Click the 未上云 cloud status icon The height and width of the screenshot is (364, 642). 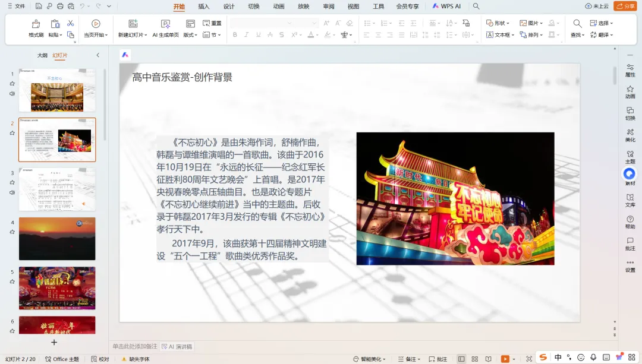(597, 6)
